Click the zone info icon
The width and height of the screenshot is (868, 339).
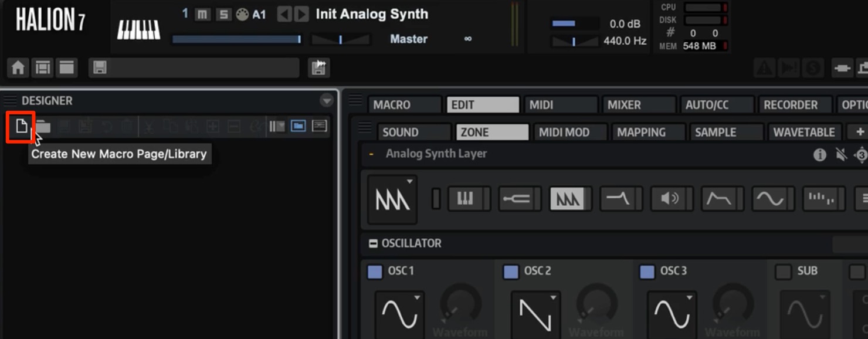click(820, 155)
